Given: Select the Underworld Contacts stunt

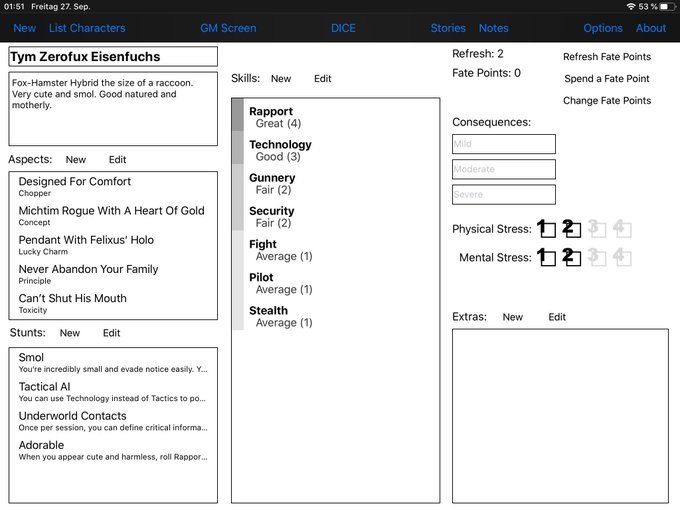Looking at the screenshot, I should pyautogui.click(x=113, y=421).
